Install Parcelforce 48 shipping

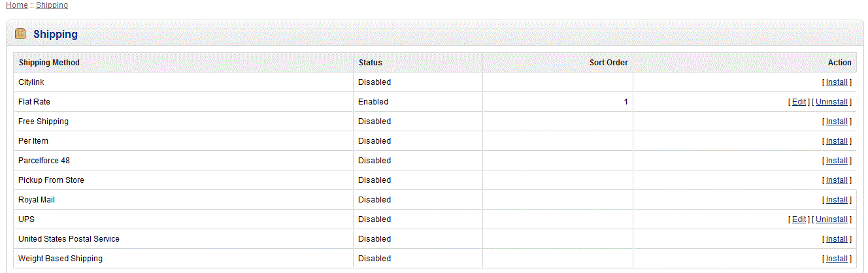click(837, 161)
